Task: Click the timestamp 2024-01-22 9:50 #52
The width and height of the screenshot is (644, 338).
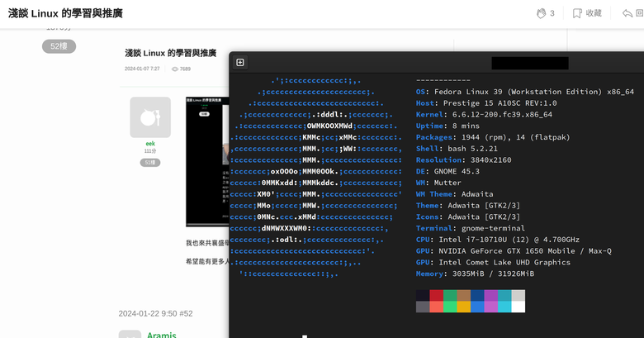Action: 156,314
